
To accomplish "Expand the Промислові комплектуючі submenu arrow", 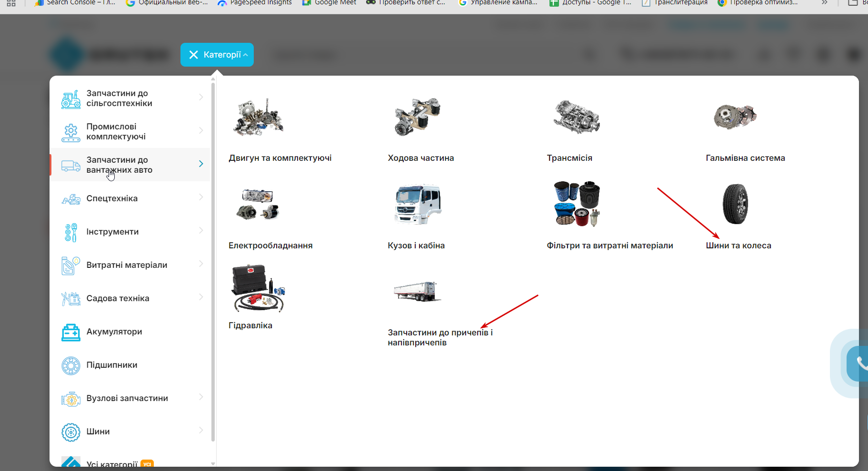I will (x=201, y=131).
